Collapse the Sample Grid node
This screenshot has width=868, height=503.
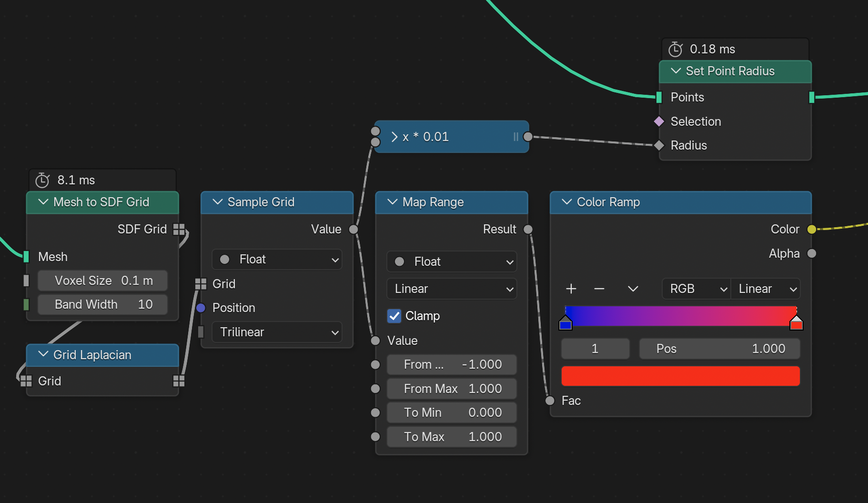218,202
